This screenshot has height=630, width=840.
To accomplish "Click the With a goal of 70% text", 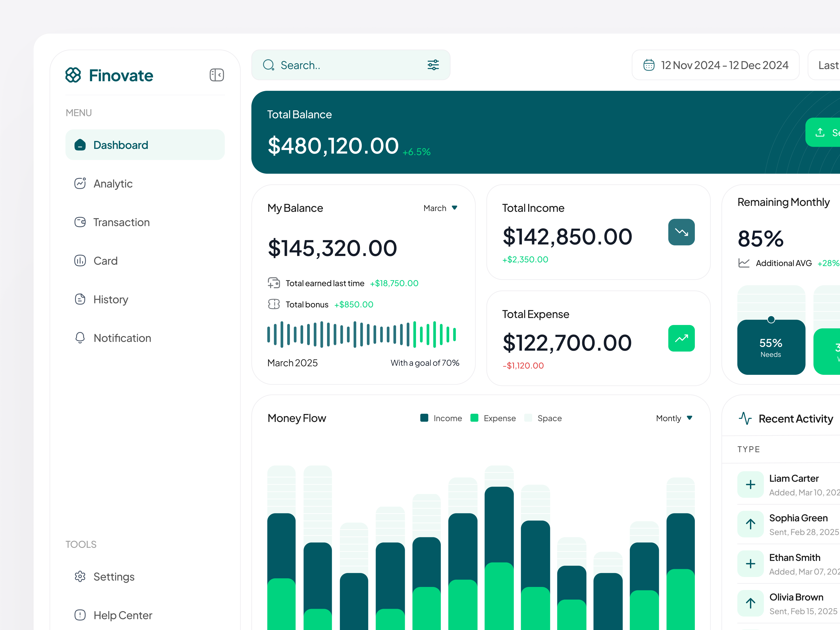I will (x=425, y=363).
